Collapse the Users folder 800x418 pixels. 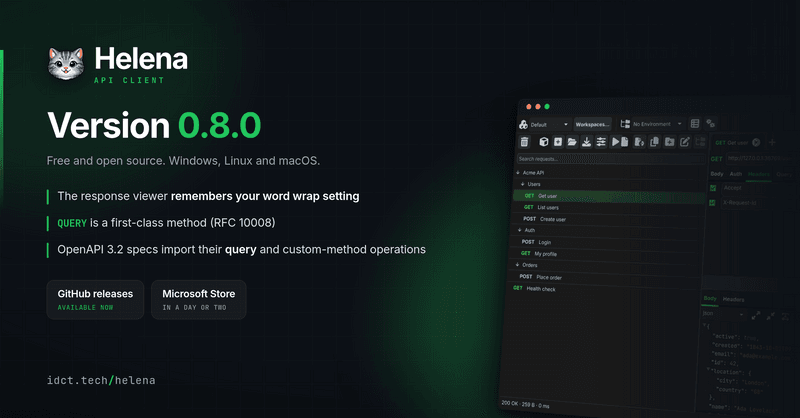coord(523,184)
